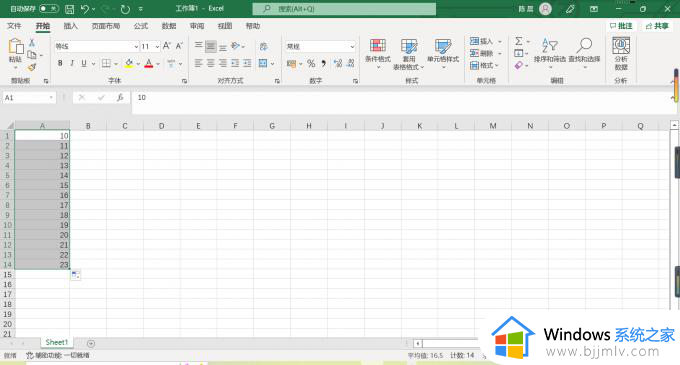Click the Share button
680x365 pixels.
click(657, 26)
